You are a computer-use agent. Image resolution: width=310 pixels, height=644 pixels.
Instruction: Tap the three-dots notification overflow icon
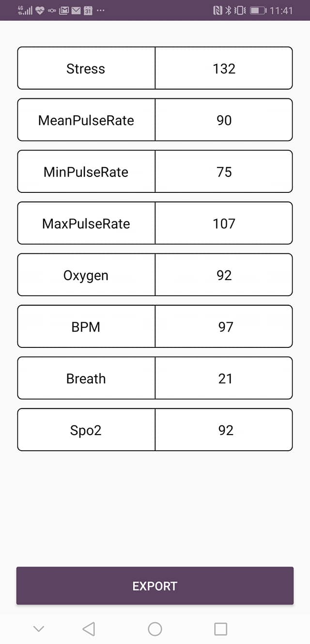click(100, 10)
